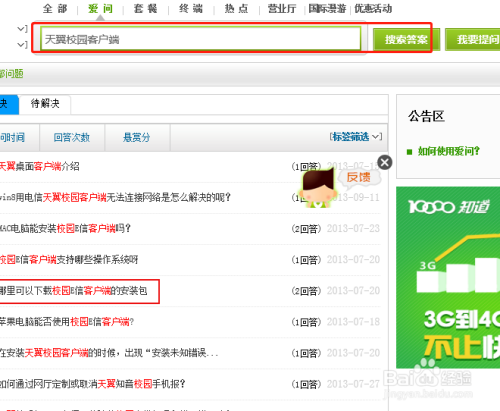Open question 苹果电脑能否使用校园E信客户端

(67, 322)
